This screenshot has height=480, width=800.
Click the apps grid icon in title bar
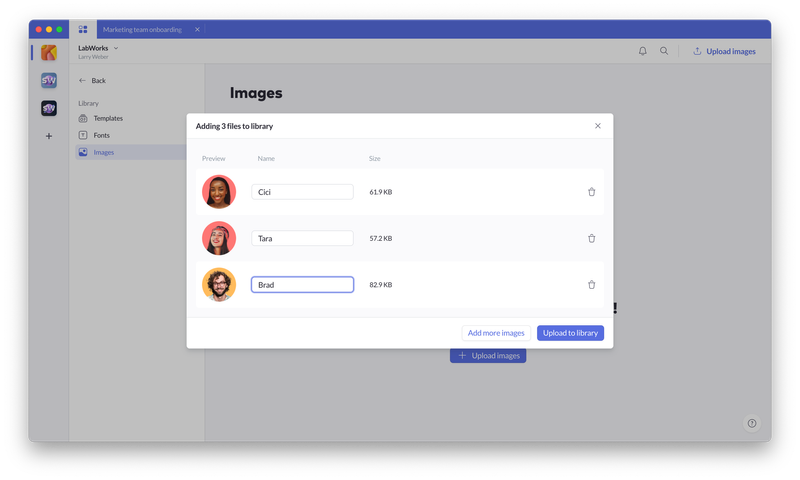pos(83,29)
